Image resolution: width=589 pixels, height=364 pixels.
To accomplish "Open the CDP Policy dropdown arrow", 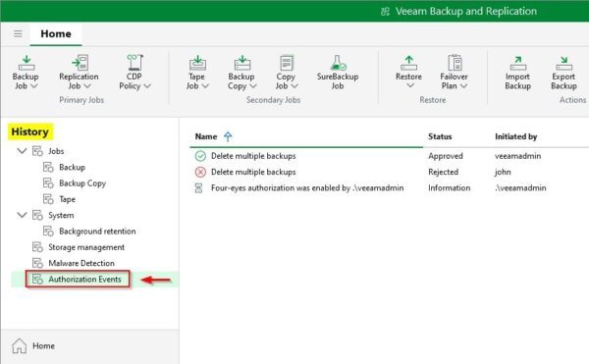I will pos(147,86).
